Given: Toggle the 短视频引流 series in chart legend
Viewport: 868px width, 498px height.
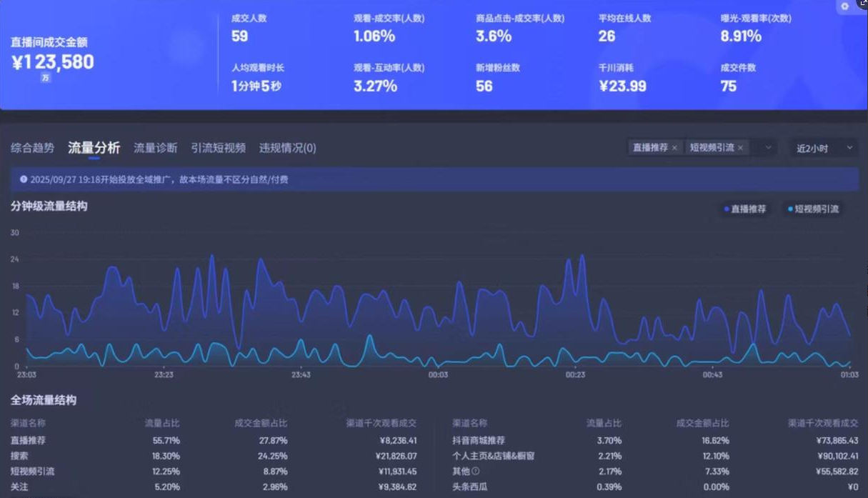Looking at the screenshot, I should point(813,209).
